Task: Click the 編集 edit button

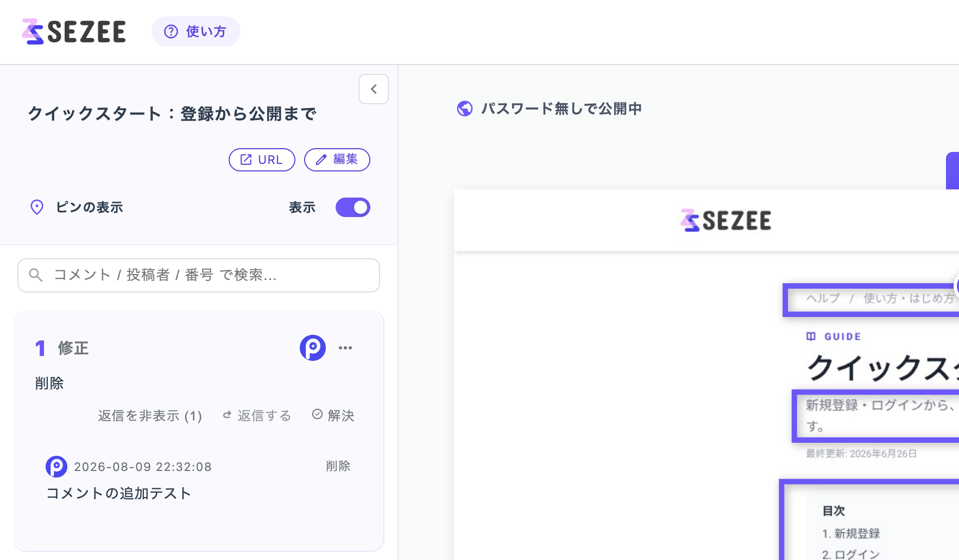Action: 337,160
